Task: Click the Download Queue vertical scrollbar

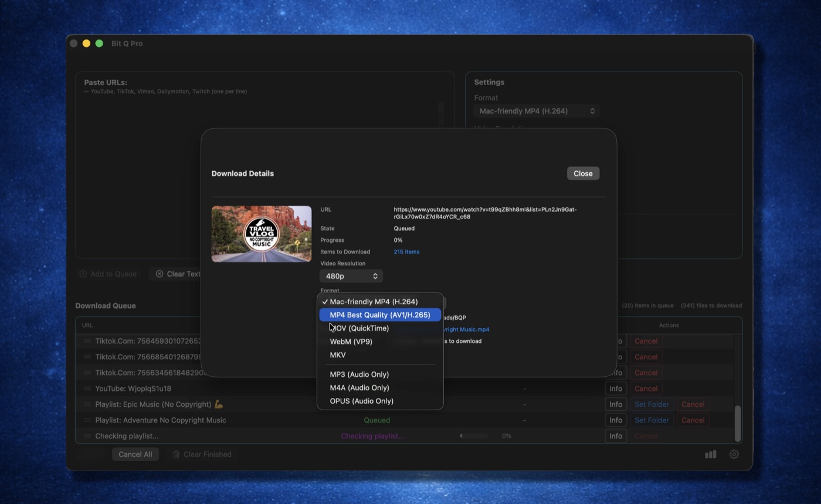Action: (x=738, y=423)
